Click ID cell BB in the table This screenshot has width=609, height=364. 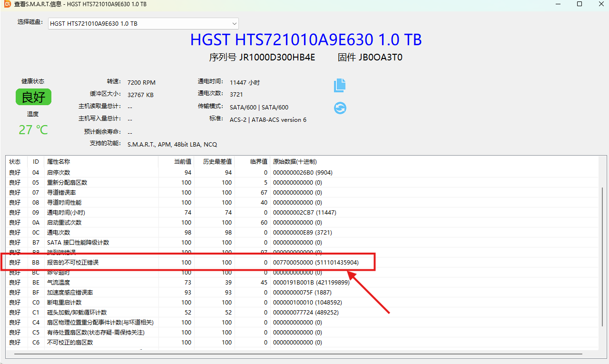tap(36, 262)
